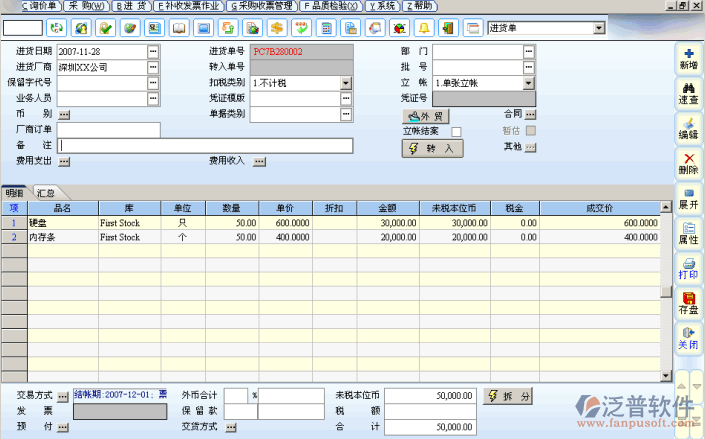Click the 拆分 button
Screen dimensions: 705x439
point(508,396)
